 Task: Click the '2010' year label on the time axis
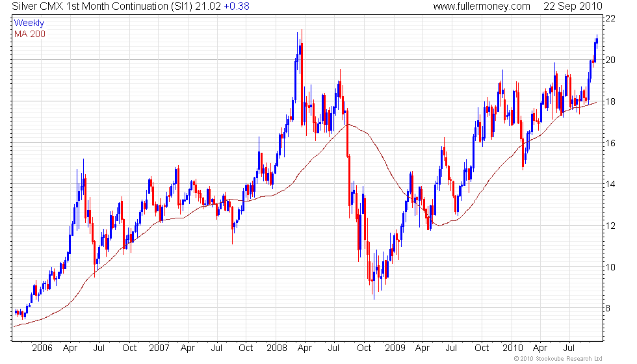513,348
